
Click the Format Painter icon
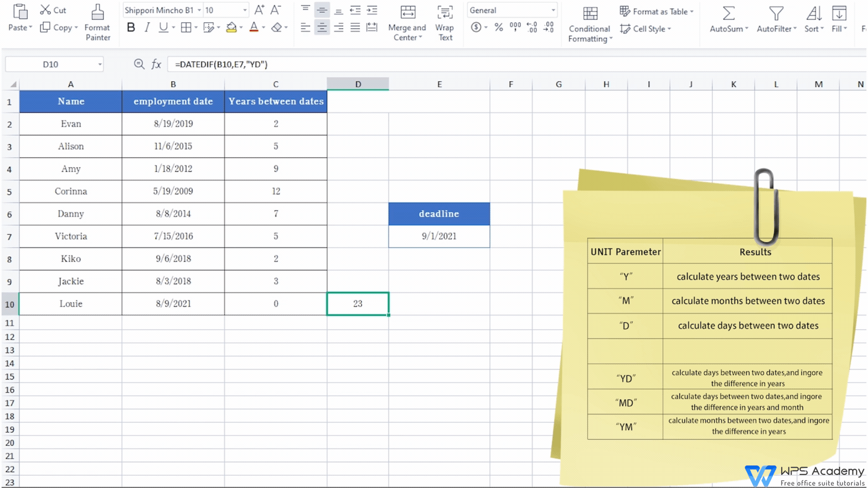pyautogui.click(x=97, y=13)
